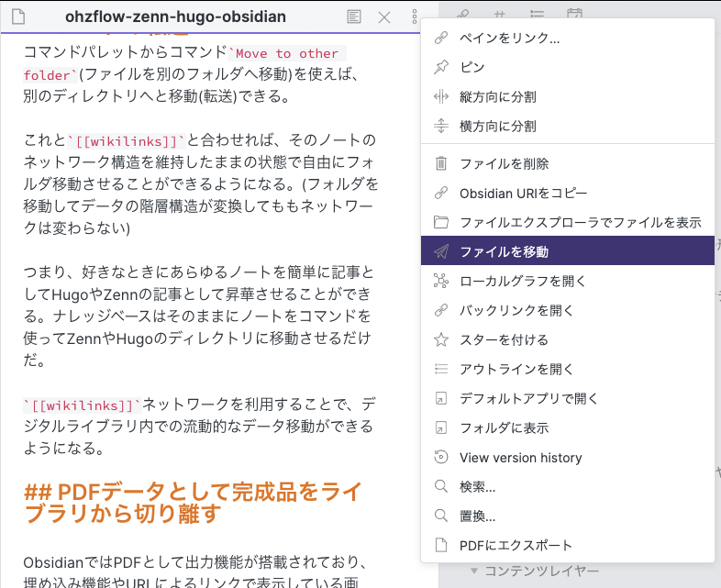721x588 pixels.
Task: Select ファイルエクスプローラでファイルを表示
Action: (x=568, y=223)
